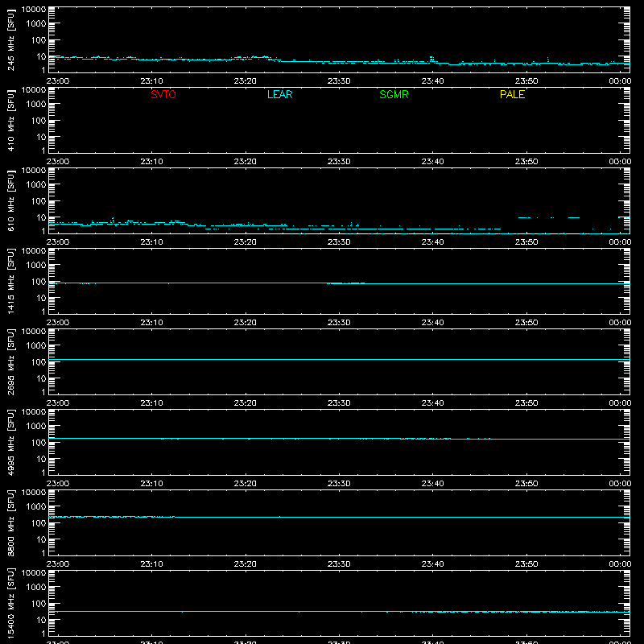This screenshot has height=644, width=644.
Task: Select the 1415 MHz [SFU] axis title
Action: click(x=10, y=281)
